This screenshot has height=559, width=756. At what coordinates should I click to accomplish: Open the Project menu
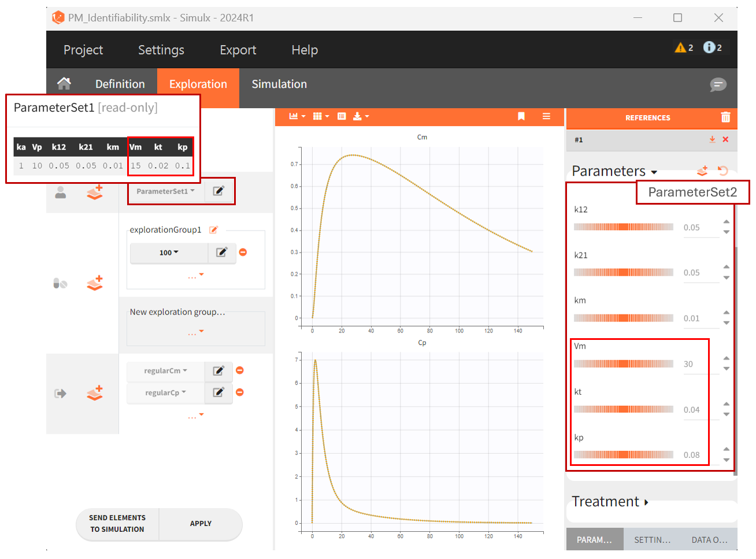click(83, 50)
